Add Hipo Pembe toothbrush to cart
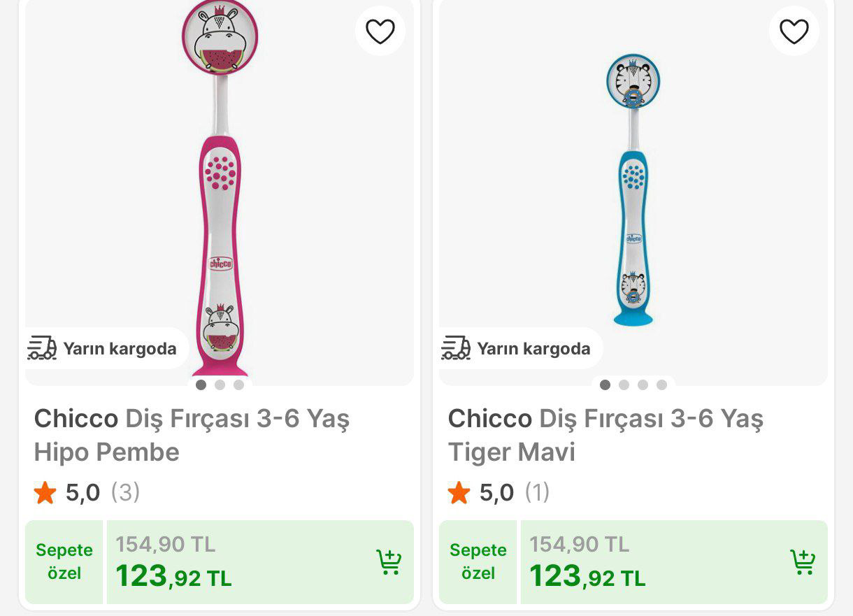Image resolution: width=853 pixels, height=616 pixels. pos(389,562)
